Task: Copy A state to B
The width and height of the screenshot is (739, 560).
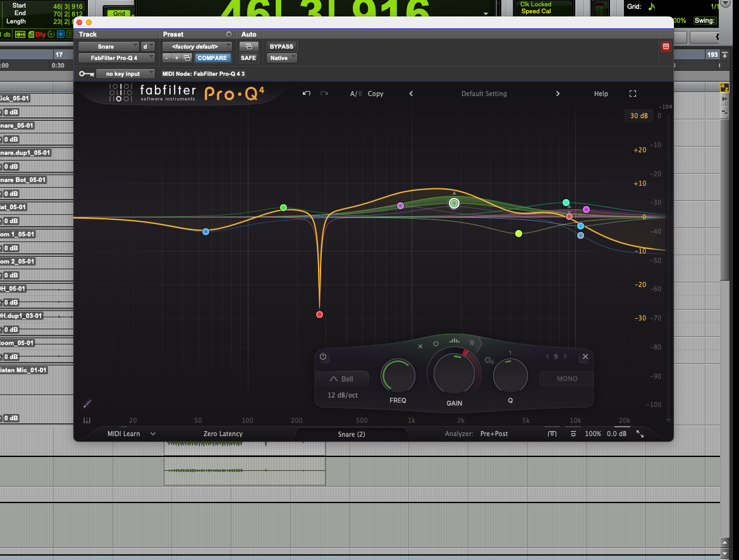Action: click(376, 94)
